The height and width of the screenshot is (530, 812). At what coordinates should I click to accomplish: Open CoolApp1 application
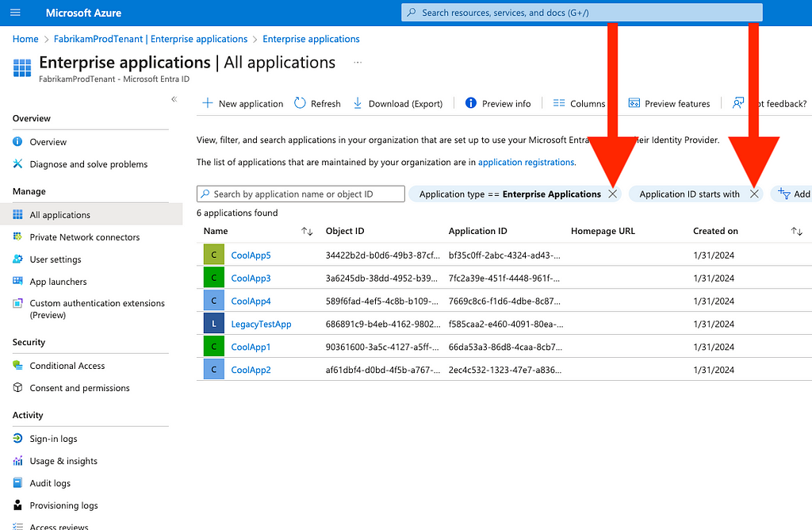click(x=251, y=347)
